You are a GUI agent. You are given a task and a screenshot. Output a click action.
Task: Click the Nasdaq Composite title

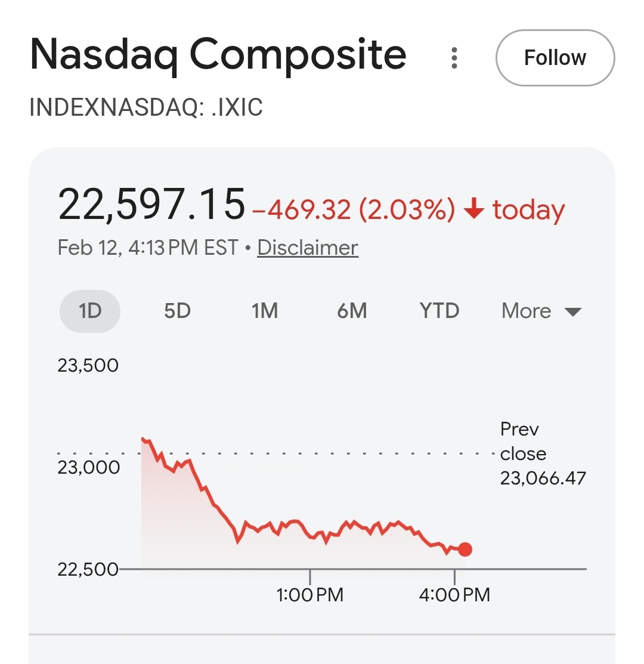(218, 55)
